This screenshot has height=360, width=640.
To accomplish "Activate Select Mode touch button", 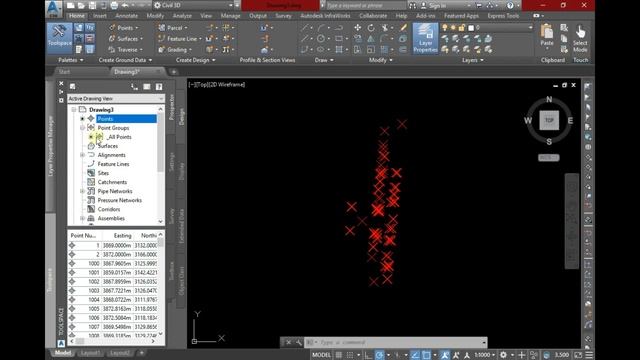I will [x=580, y=38].
